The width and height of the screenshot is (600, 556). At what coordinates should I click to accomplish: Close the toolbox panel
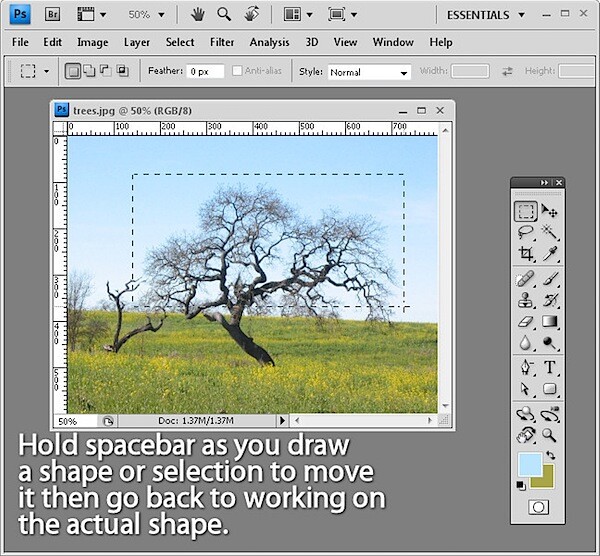pos(559,183)
